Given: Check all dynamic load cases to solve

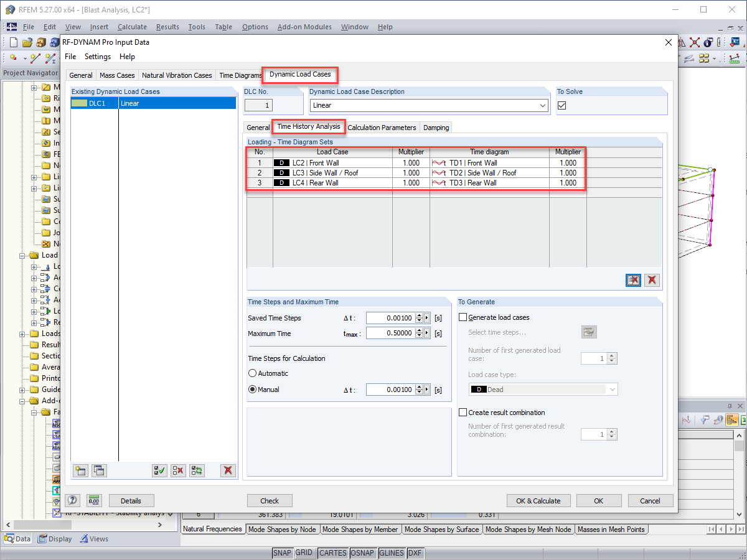Looking at the screenshot, I should click(159, 470).
